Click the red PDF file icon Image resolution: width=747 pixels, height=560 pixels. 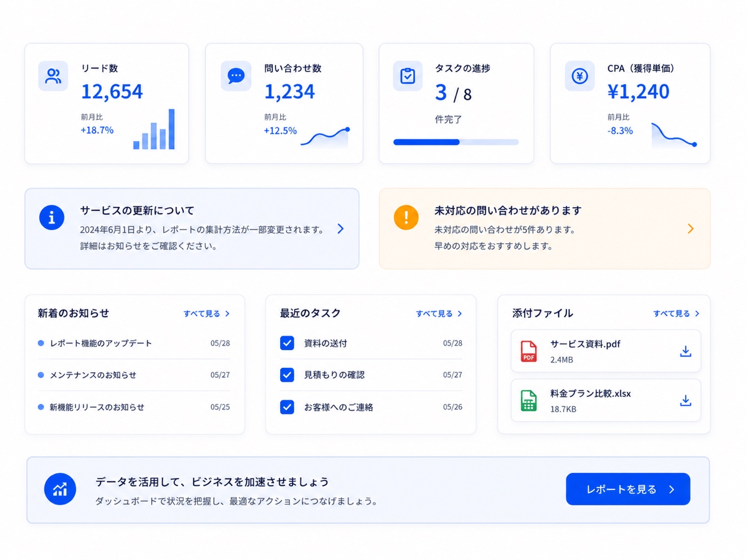[529, 351]
